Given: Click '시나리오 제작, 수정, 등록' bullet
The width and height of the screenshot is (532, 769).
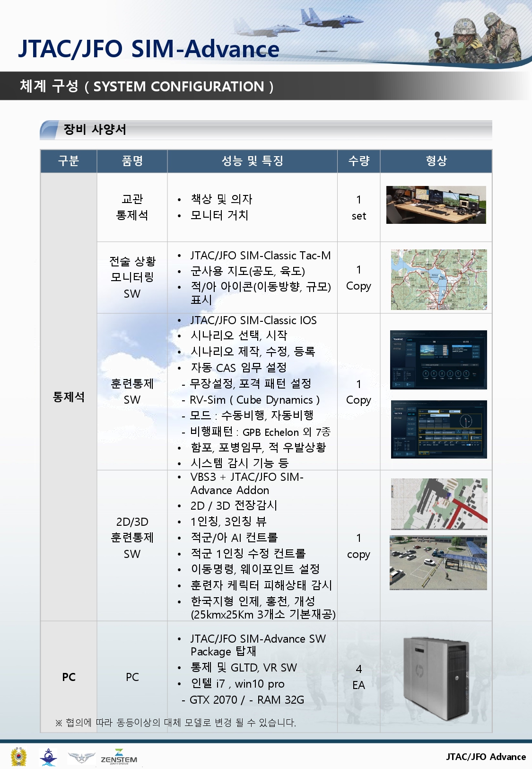Looking at the screenshot, I should 253,352.
